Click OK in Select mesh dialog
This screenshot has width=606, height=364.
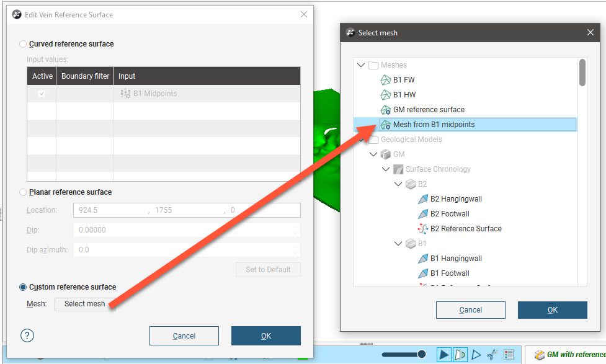(552, 310)
